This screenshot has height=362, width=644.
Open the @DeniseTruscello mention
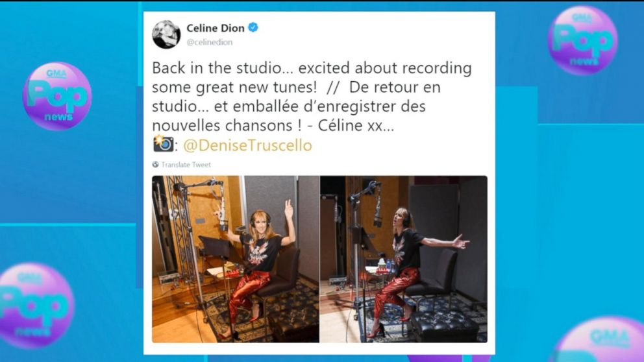tap(247, 145)
